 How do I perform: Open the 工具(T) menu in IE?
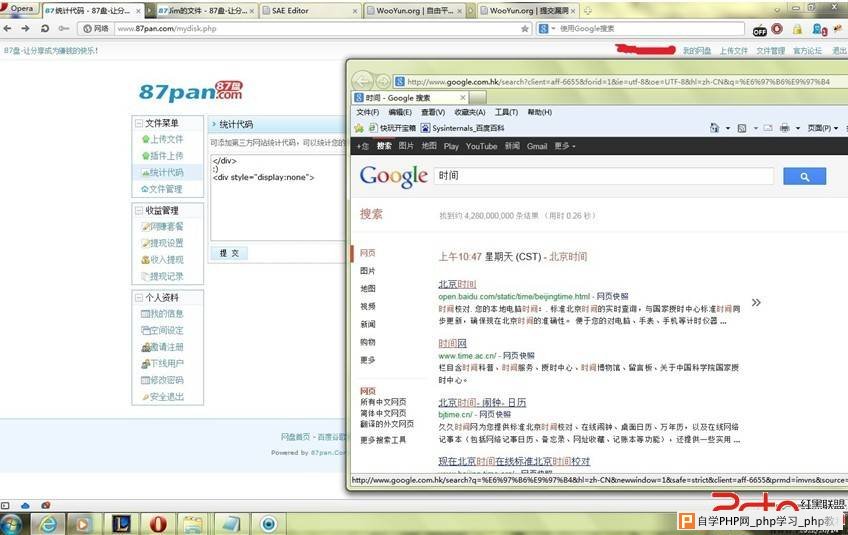click(x=506, y=112)
